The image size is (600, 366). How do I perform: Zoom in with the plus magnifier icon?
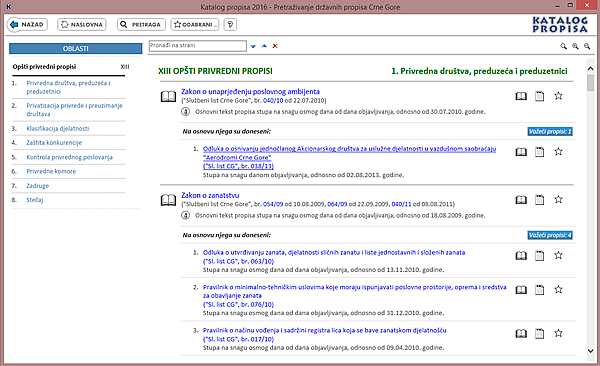[x=575, y=46]
